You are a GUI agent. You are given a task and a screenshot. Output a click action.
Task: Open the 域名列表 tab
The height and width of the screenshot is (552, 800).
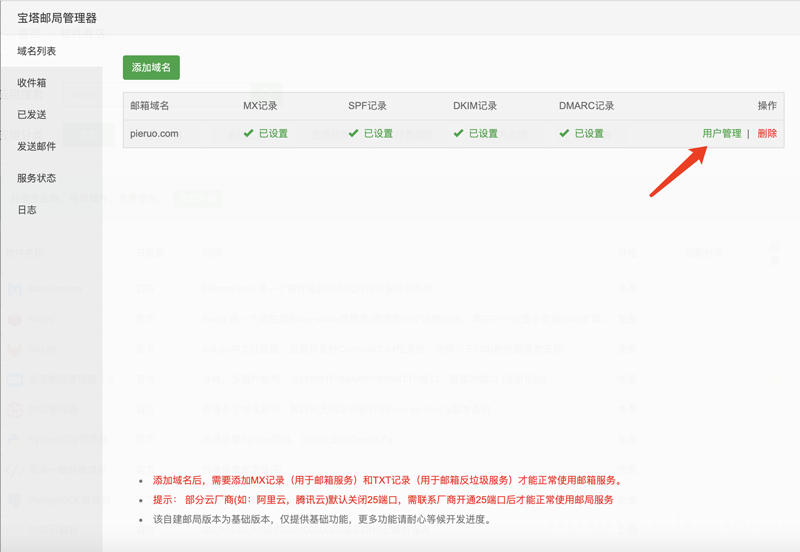(37, 51)
